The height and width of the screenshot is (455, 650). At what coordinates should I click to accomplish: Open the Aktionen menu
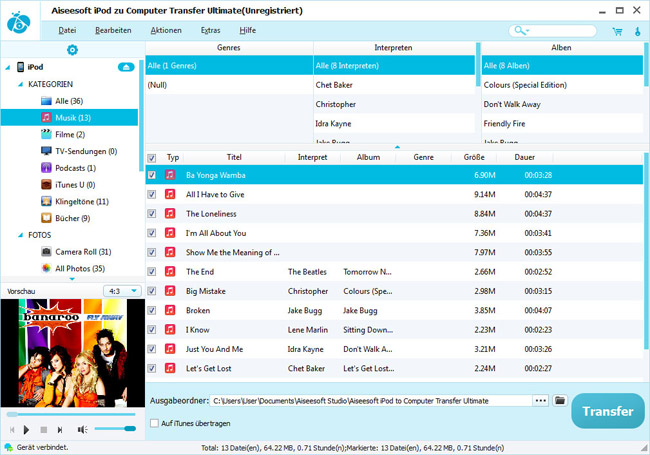click(166, 30)
